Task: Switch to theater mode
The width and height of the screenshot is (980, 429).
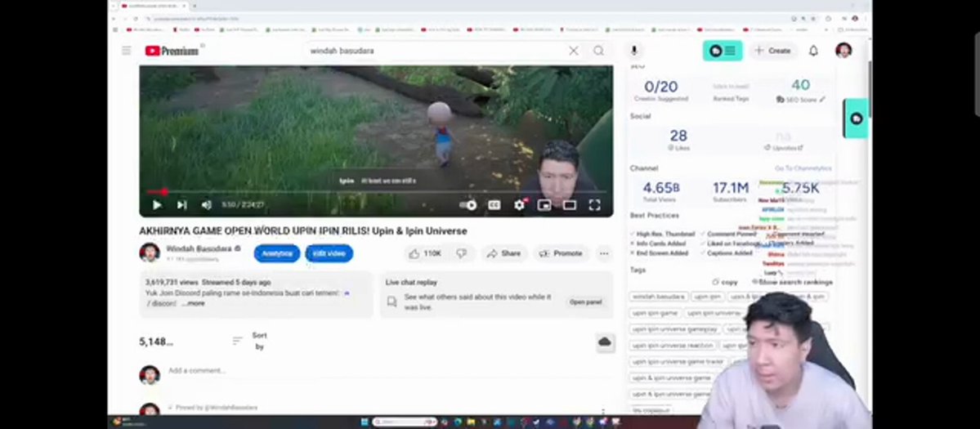Action: (x=570, y=205)
